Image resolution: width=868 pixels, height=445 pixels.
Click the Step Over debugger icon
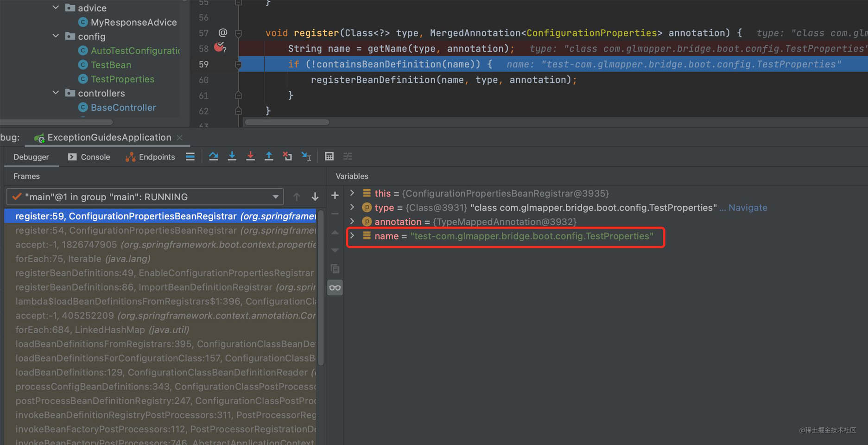coord(214,157)
